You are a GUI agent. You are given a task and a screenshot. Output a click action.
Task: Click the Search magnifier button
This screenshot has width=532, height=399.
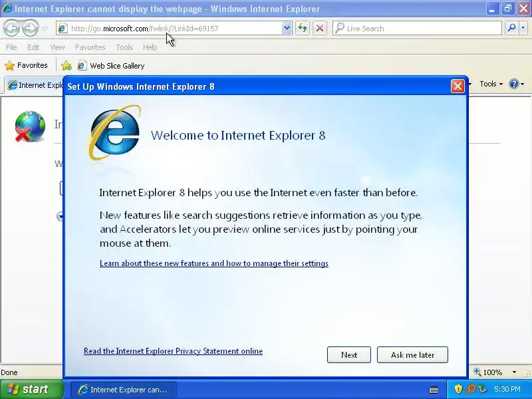pos(511,28)
